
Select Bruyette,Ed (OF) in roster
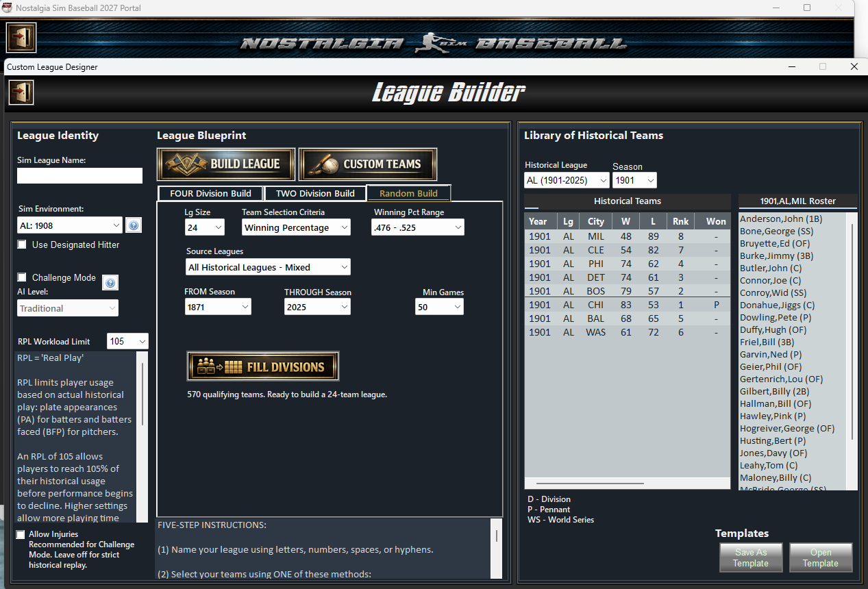point(775,244)
